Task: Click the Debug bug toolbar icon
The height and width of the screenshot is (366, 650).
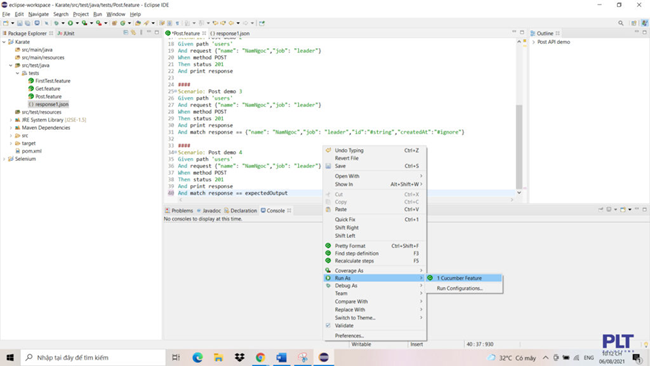Action: [x=56, y=23]
